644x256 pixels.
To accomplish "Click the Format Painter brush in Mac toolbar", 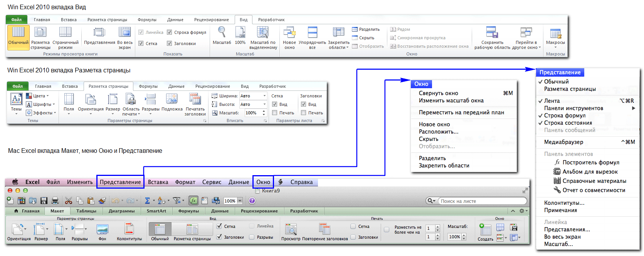I will tap(102, 201).
